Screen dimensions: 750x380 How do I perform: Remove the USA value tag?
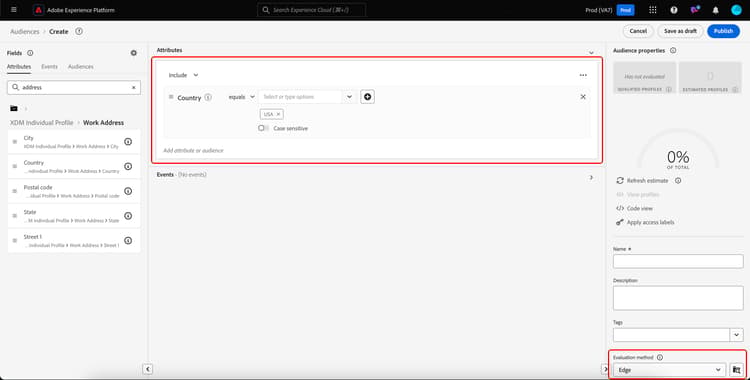click(x=278, y=114)
